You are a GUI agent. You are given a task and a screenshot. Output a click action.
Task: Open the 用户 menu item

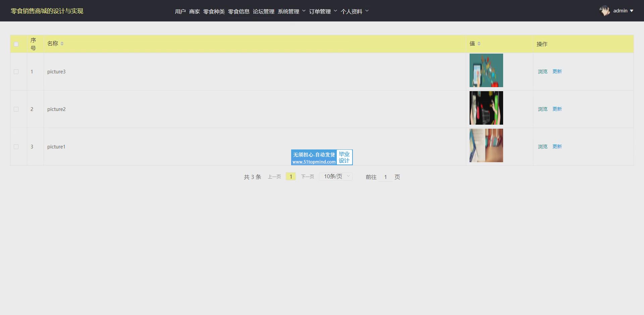(x=180, y=11)
